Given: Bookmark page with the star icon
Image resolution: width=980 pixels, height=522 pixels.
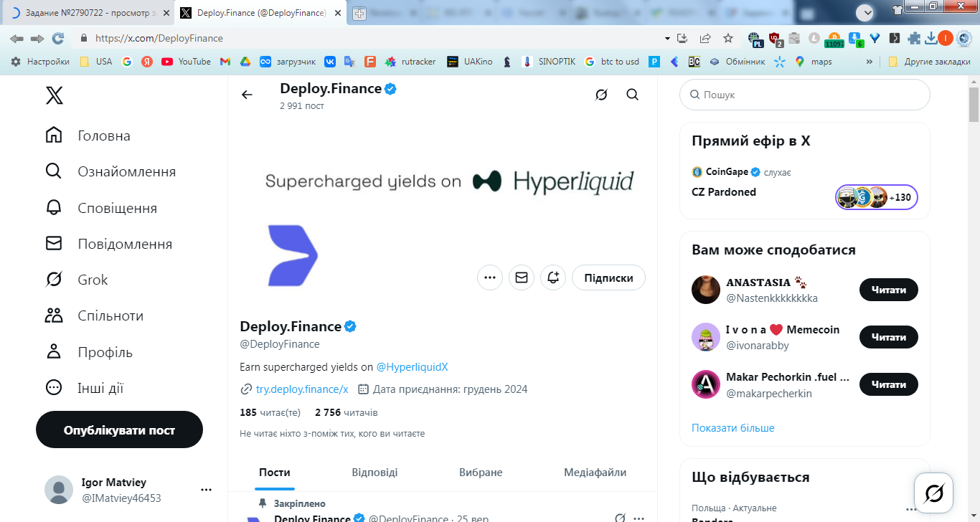Looking at the screenshot, I should click(x=728, y=39).
